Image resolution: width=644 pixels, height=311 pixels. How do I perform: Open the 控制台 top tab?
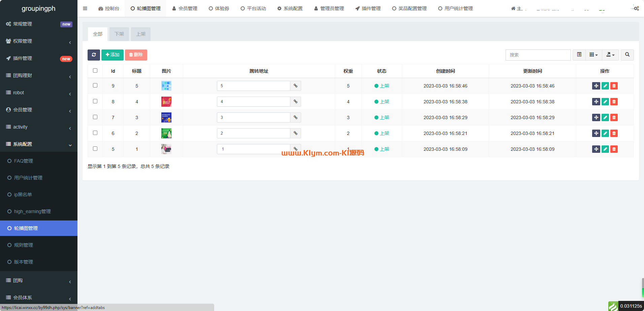coord(109,8)
